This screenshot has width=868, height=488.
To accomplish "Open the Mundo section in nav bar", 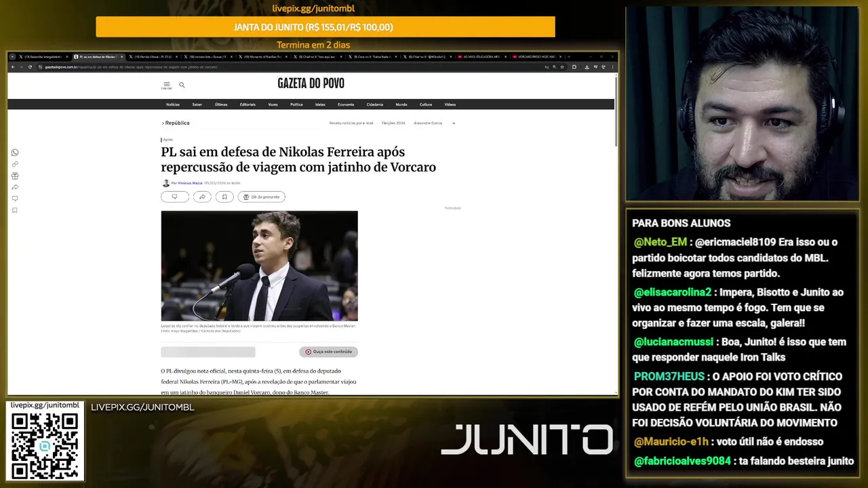I will tap(401, 104).
